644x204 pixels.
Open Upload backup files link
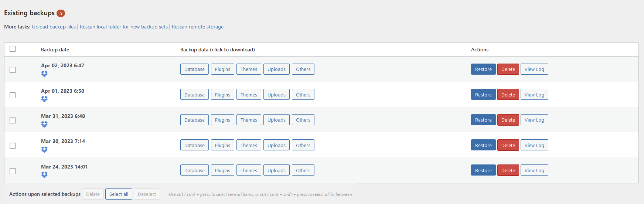(54, 27)
